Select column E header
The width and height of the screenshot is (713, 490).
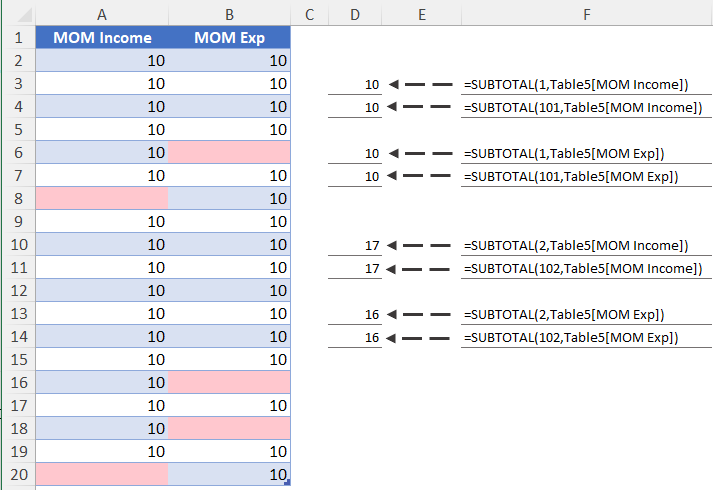tap(422, 15)
